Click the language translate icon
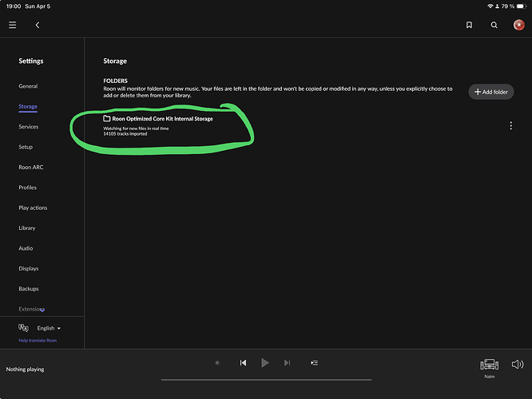 point(23,328)
